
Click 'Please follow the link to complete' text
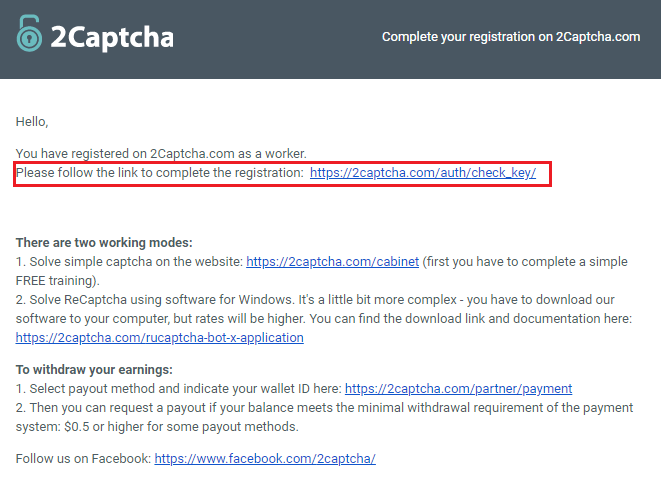pyautogui.click(x=160, y=173)
